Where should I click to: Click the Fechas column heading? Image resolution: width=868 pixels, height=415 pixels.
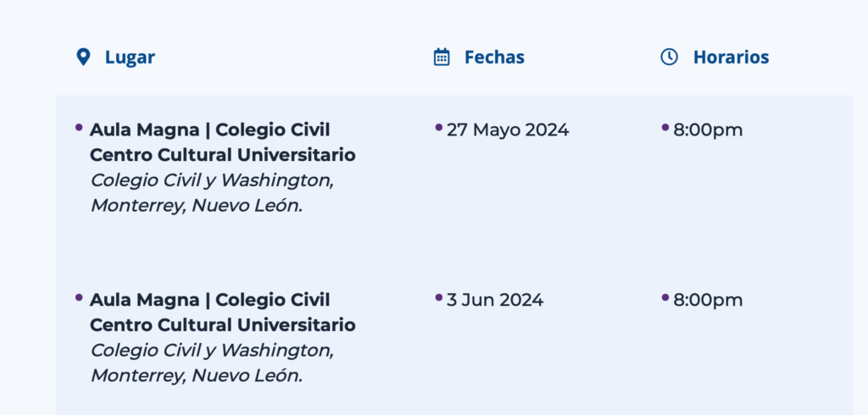pos(494,58)
